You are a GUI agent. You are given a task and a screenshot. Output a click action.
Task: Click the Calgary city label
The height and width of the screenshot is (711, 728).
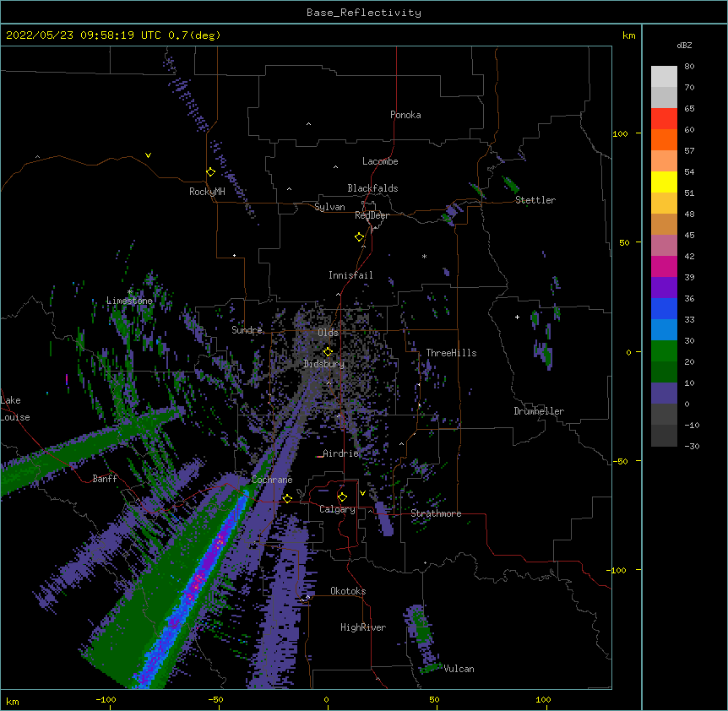pyautogui.click(x=338, y=509)
